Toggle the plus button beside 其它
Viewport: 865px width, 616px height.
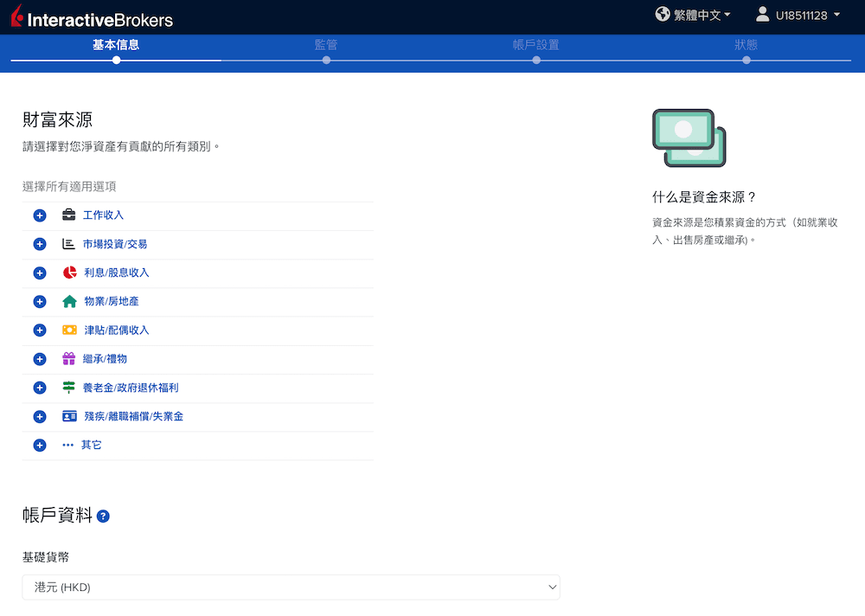[39, 444]
